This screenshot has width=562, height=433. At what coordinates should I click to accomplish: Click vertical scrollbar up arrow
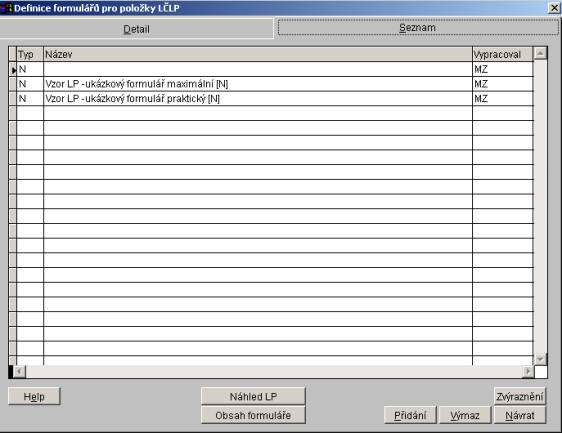540,53
